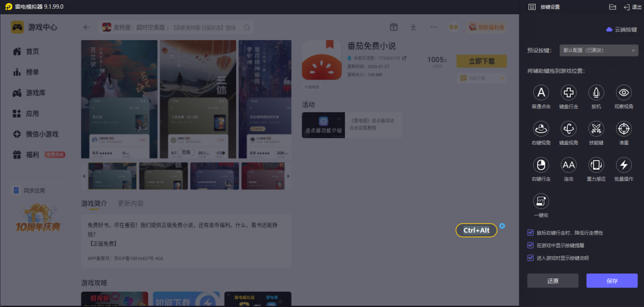Select the 键盘视角 key icon
The width and height of the screenshot is (644, 307).
568,129
